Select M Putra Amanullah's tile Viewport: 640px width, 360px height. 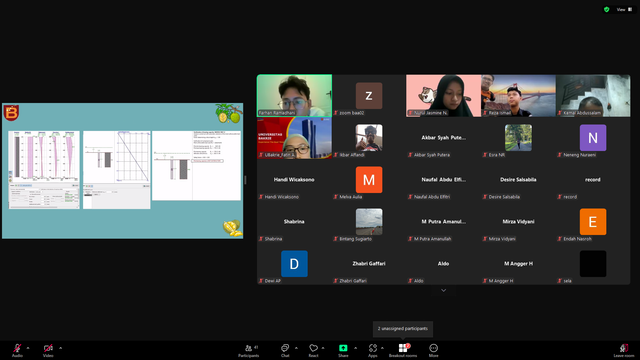[444, 222]
